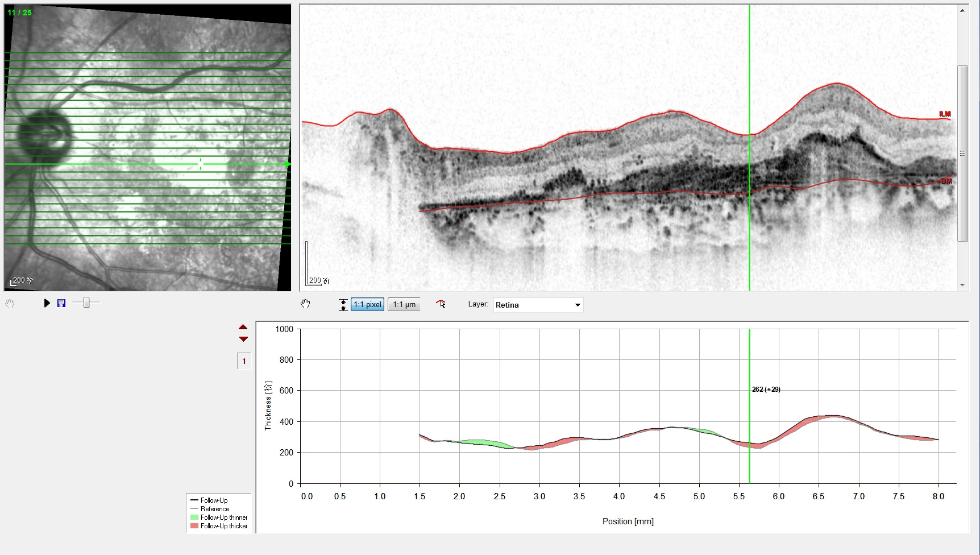
Task: Click the Follow-Up thinner green legend swatch
Action: pos(194,517)
